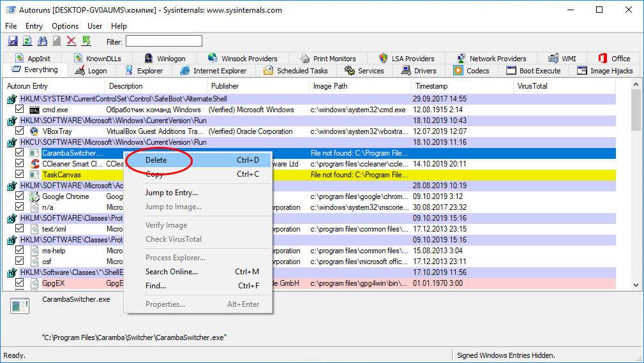This screenshot has height=363, width=644.
Task: Open the Scheduled Tasks tab
Action: tap(296, 71)
